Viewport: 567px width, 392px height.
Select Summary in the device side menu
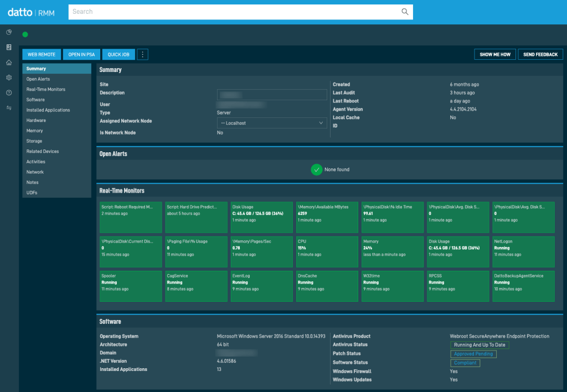click(57, 69)
